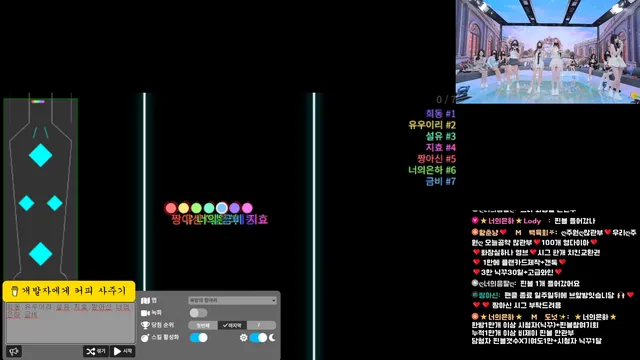Click ranking entry 짱아신 #5
The width and height of the screenshot is (640, 360).
[436, 159]
